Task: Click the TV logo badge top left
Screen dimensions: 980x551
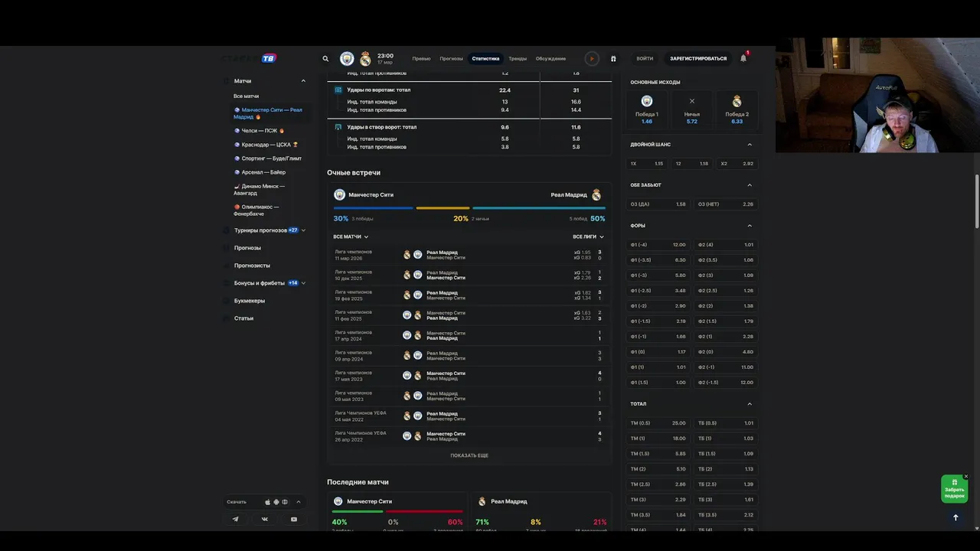Action: tap(269, 58)
